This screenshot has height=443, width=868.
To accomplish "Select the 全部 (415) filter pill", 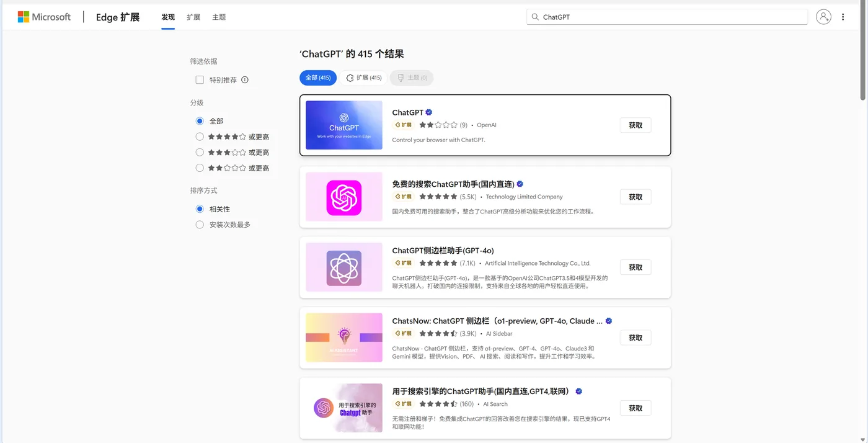I will pos(318,78).
